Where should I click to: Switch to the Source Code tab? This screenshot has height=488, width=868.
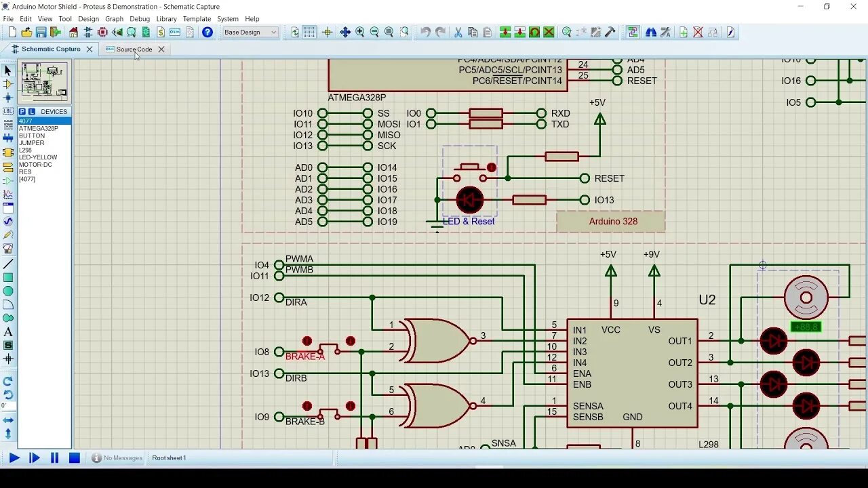click(134, 49)
